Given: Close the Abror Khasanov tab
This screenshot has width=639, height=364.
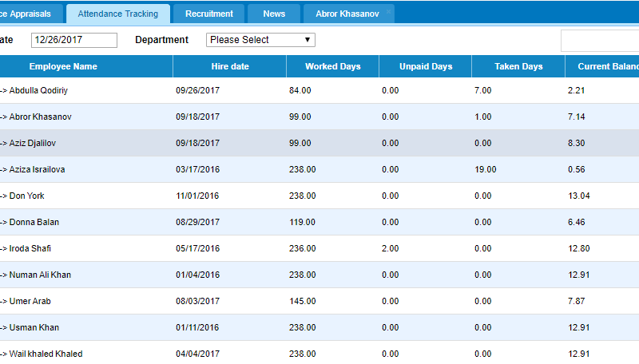Looking at the screenshot, I should 388,12.
